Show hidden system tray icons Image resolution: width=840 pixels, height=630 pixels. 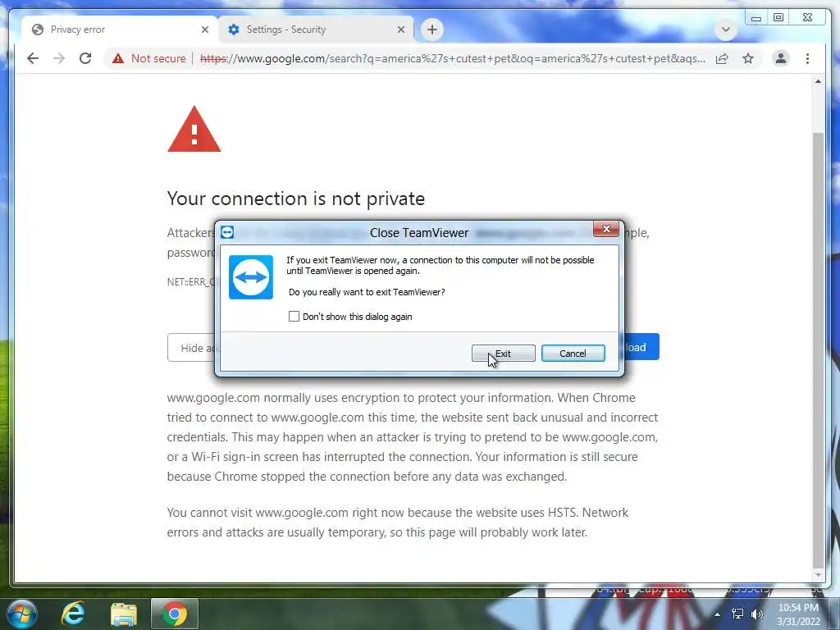coord(717,614)
